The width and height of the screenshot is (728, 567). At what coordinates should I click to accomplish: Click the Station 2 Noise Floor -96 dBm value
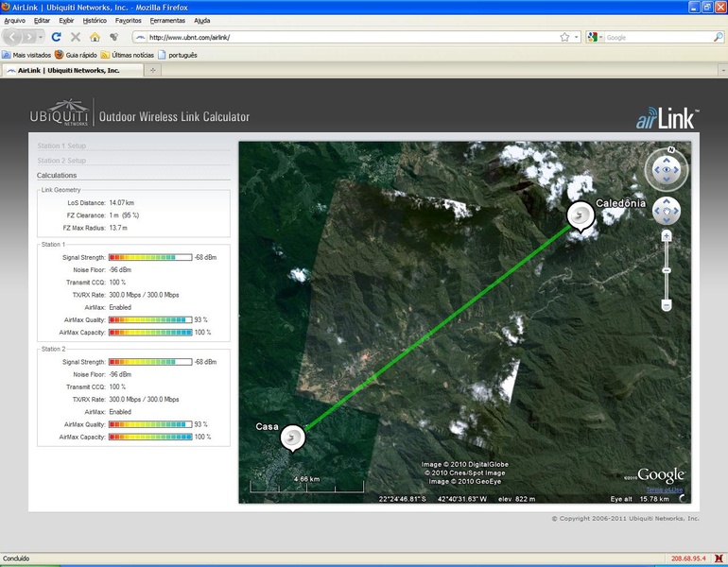point(120,374)
